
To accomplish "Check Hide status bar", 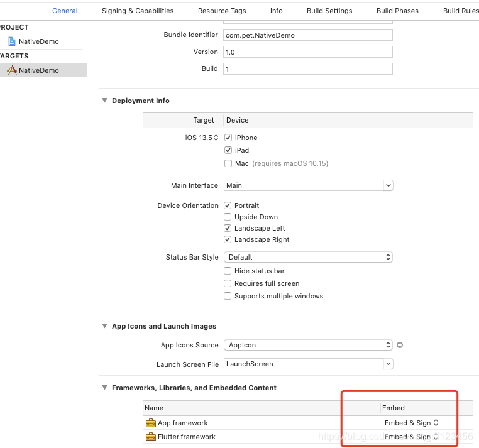I will click(x=228, y=271).
